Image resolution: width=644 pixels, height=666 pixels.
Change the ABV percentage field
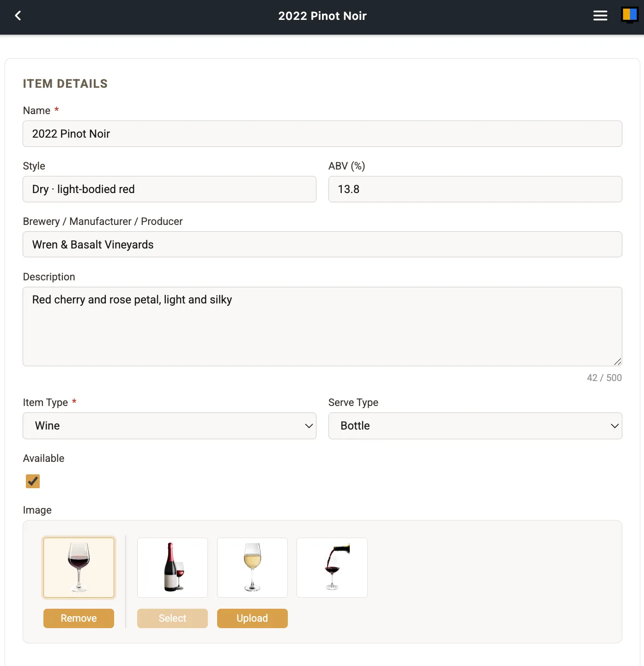click(x=475, y=189)
